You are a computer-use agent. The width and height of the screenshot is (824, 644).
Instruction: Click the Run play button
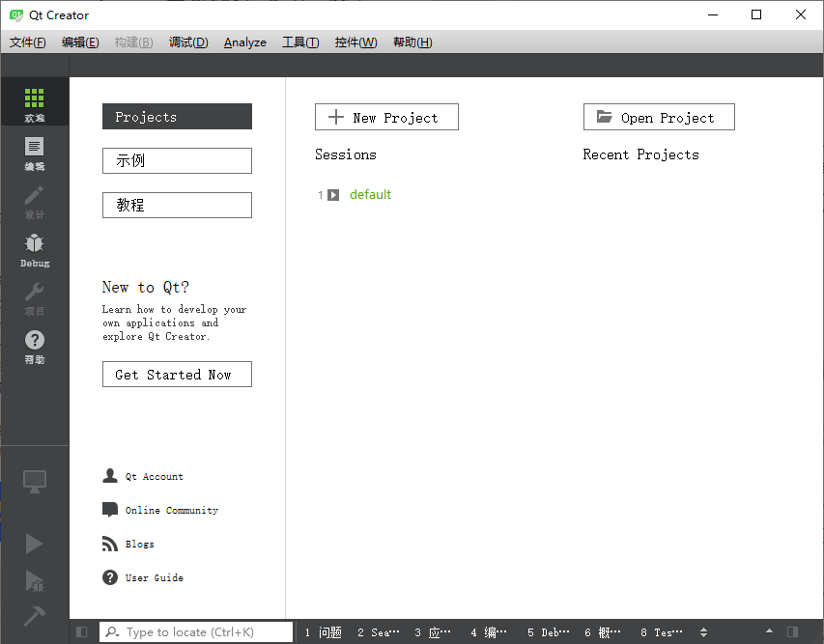(34, 544)
